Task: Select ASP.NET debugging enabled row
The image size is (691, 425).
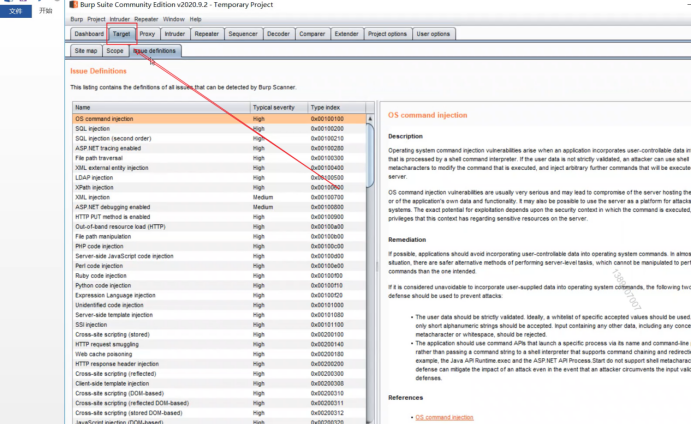Action: pyautogui.click(x=219, y=207)
